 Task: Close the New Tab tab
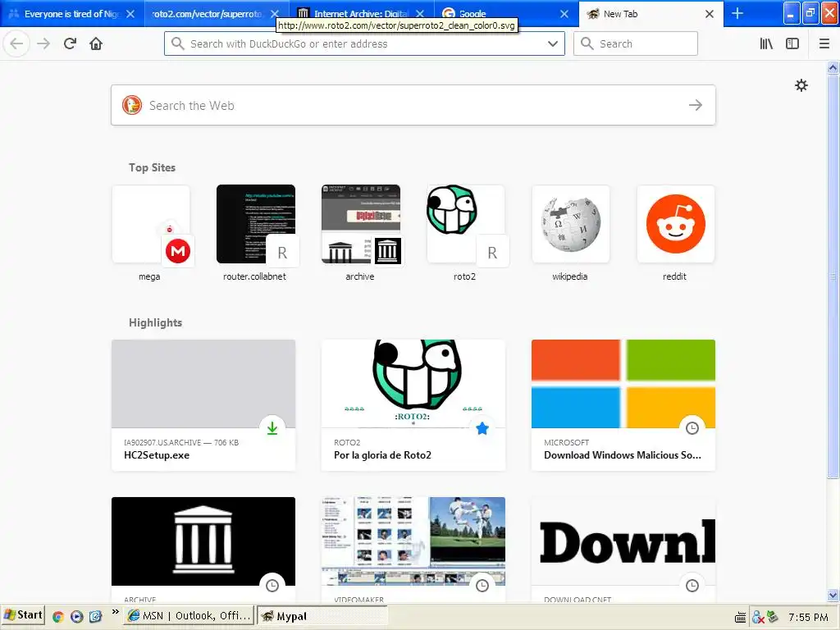tap(710, 14)
